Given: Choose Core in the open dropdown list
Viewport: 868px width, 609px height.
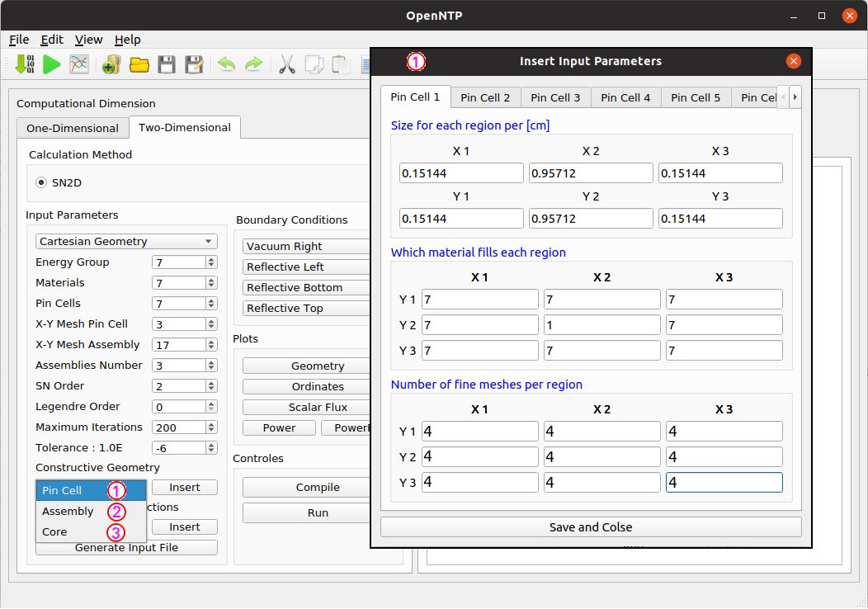Looking at the screenshot, I should (x=91, y=531).
